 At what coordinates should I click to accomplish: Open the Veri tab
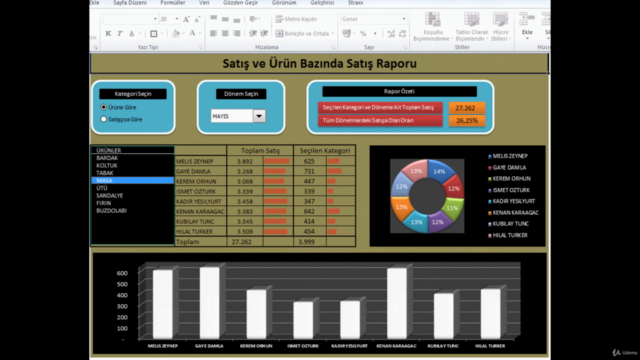click(x=204, y=3)
